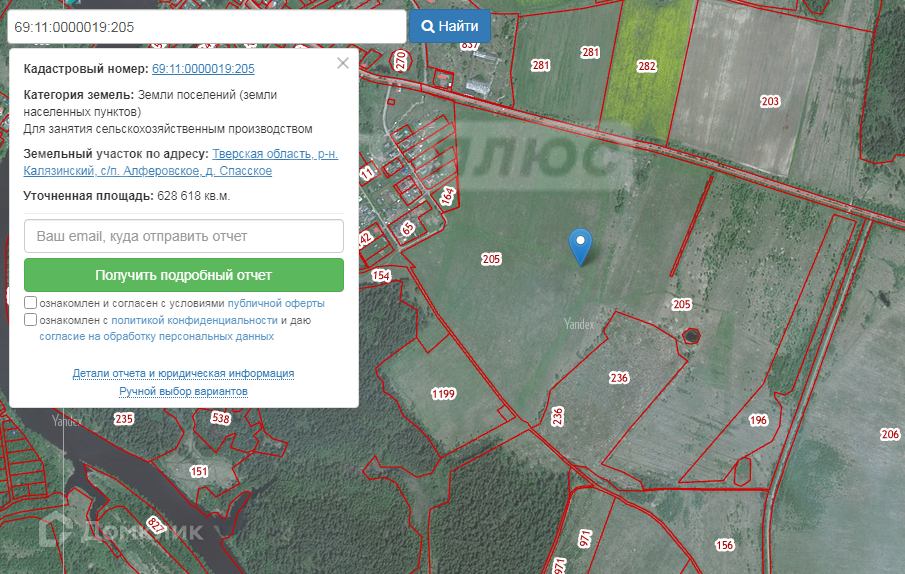Click the Категория земель description text

click(168, 112)
